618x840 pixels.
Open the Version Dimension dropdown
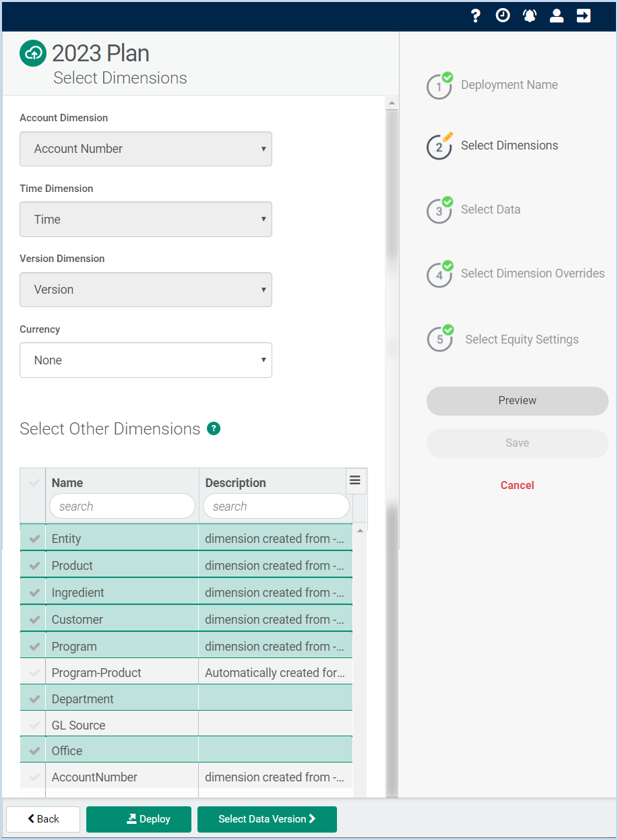146,290
